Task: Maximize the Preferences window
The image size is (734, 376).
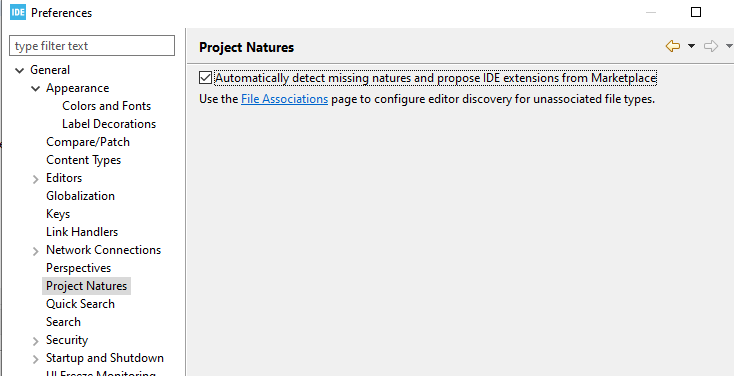Action: point(696,12)
